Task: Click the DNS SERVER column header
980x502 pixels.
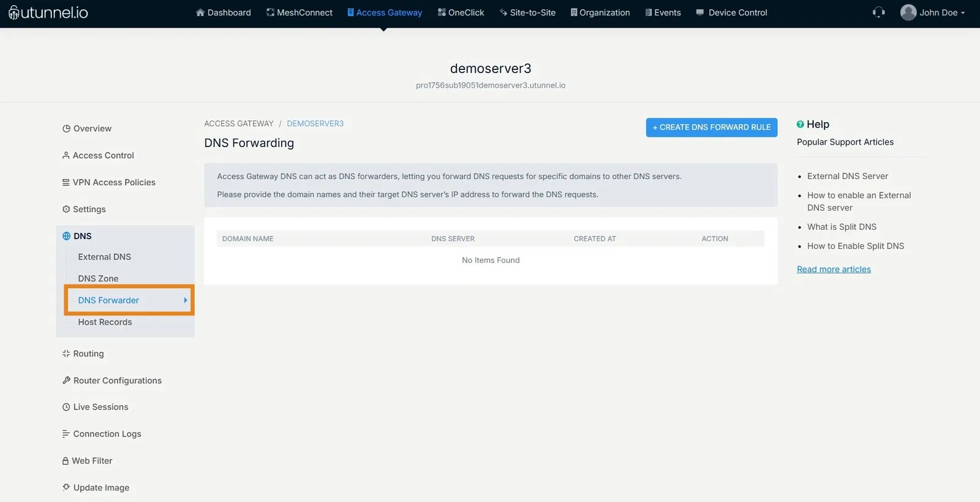Action: 453,239
